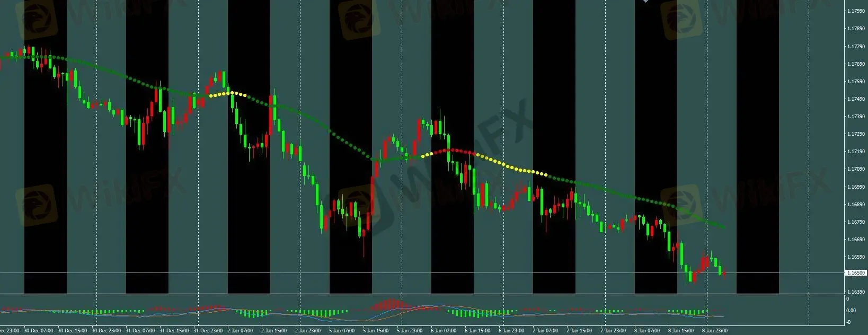
Task: Click the large red histogram peak in the oscillator
Action: click(x=391, y=305)
